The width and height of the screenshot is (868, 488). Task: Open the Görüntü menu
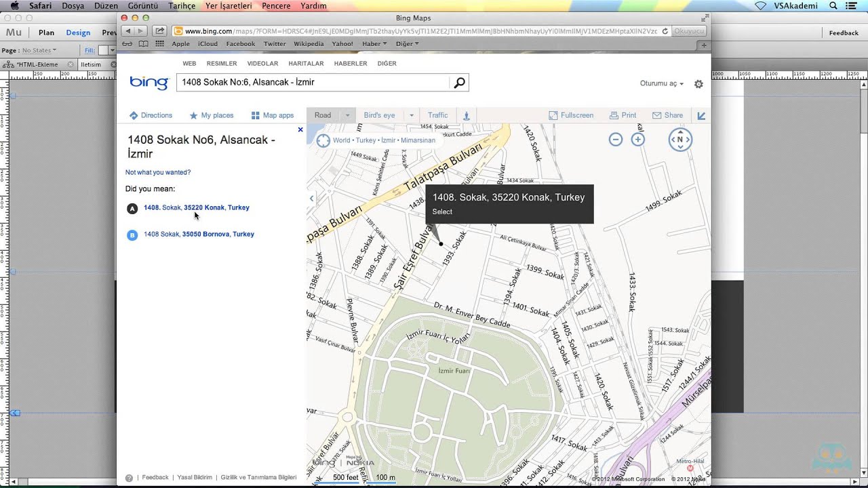pyautogui.click(x=143, y=6)
